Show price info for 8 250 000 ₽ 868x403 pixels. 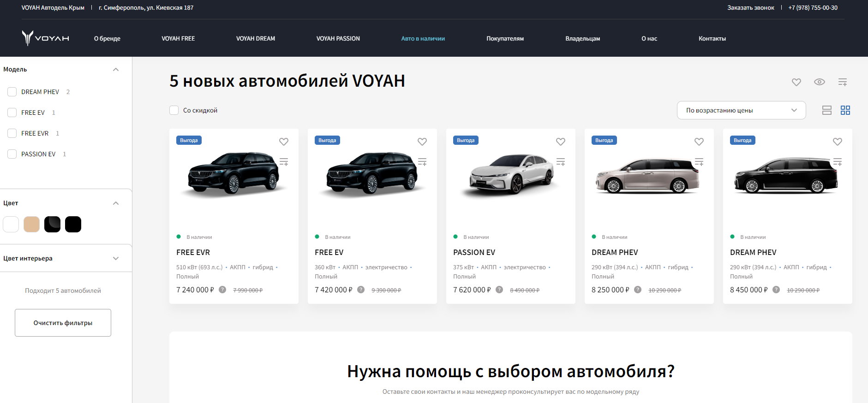638,290
